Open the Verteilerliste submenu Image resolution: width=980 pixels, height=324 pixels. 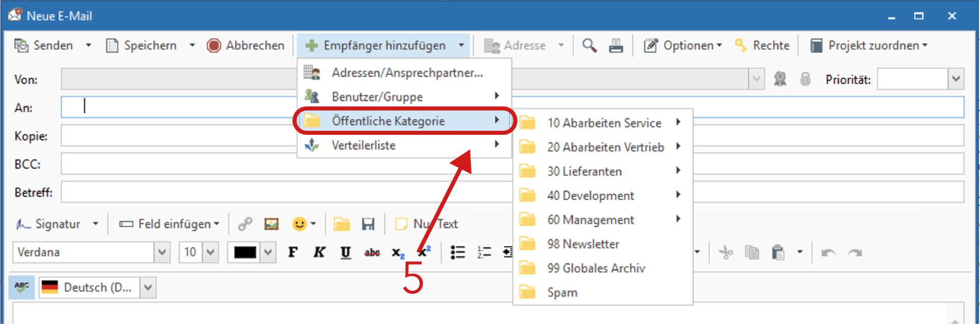(x=404, y=145)
